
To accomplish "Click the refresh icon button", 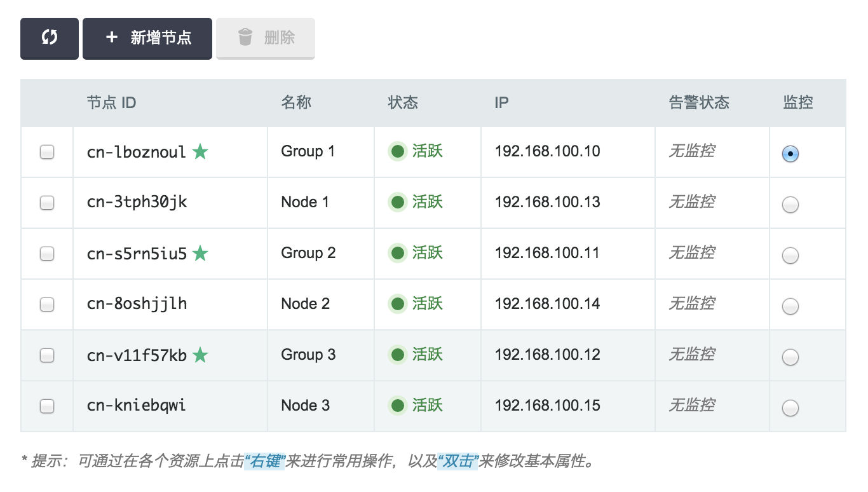I will click(x=50, y=38).
